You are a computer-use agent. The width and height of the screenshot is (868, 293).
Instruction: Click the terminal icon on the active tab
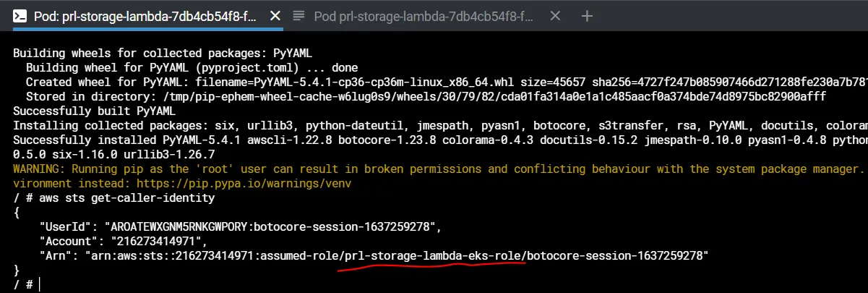coord(22,16)
